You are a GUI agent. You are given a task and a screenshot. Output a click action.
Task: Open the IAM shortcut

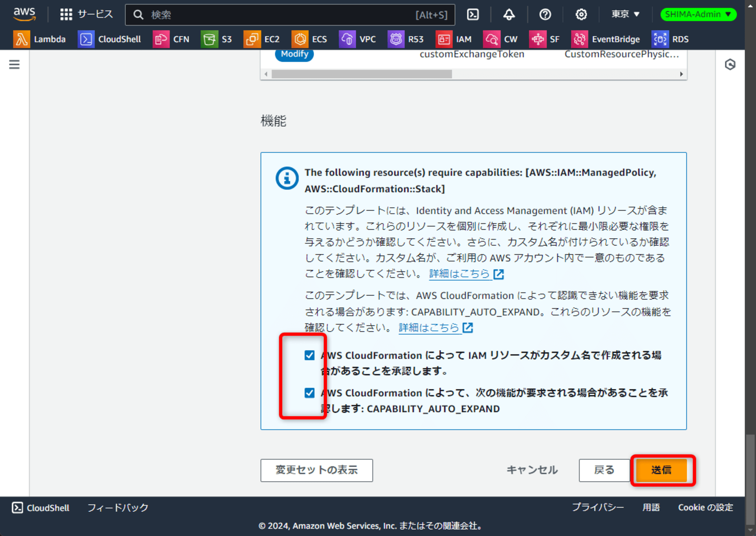point(454,39)
